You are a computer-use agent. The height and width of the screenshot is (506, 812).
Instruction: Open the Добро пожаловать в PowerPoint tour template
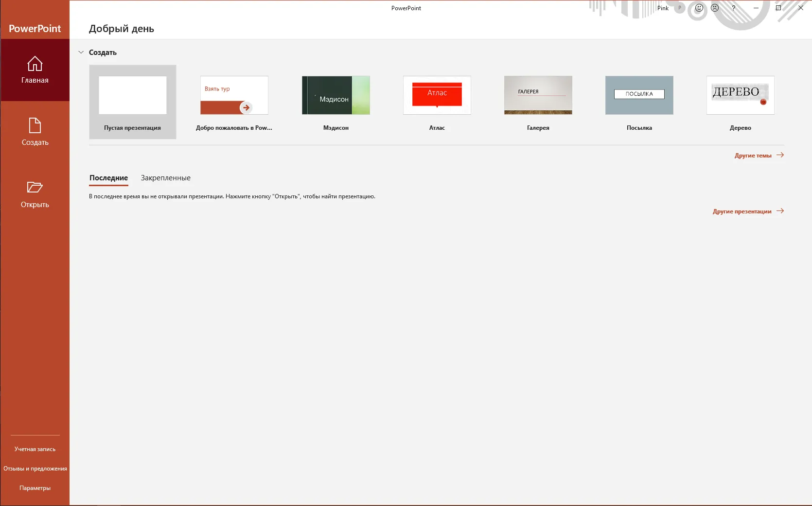(x=234, y=102)
